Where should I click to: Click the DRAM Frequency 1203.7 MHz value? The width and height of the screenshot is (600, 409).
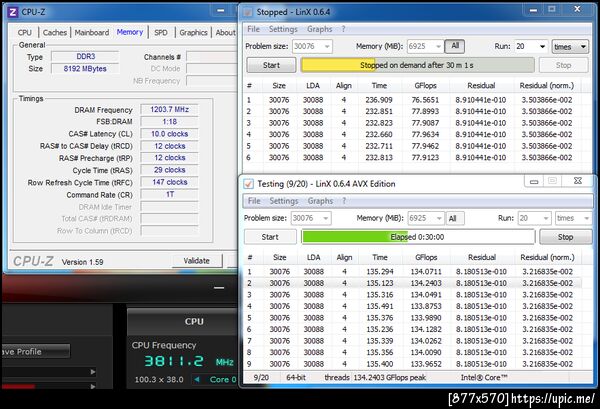click(170, 109)
